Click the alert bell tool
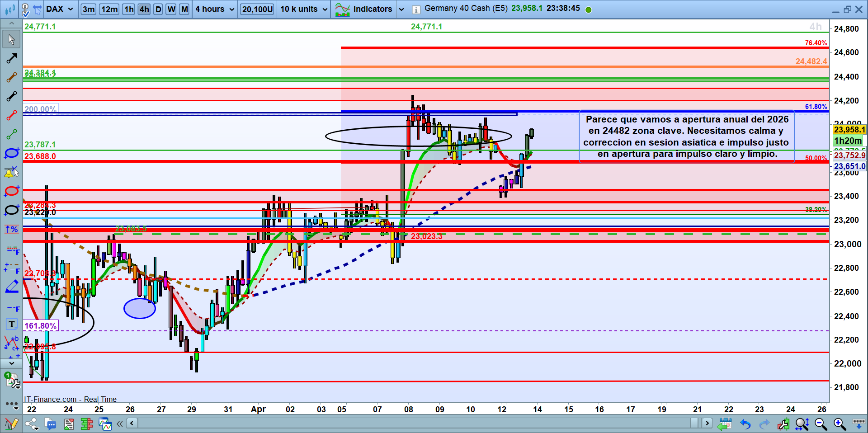This screenshot has width=868, height=433. click(x=11, y=172)
